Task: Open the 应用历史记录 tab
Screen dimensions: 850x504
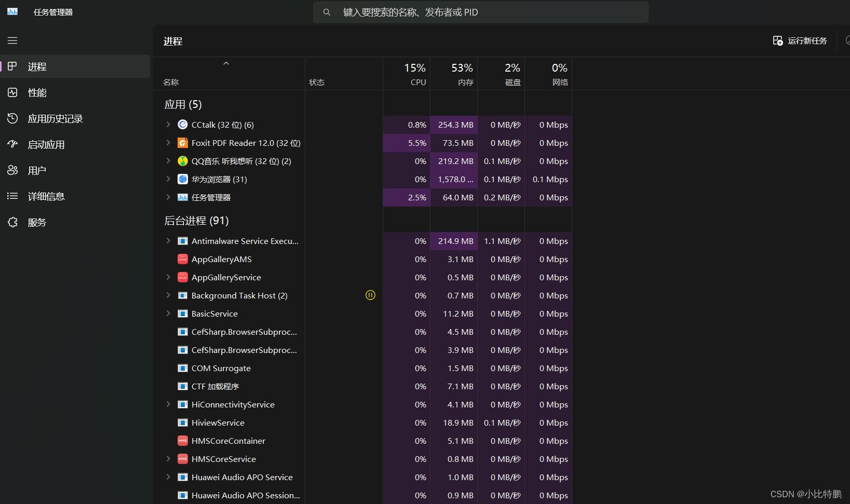Action: tap(75, 118)
